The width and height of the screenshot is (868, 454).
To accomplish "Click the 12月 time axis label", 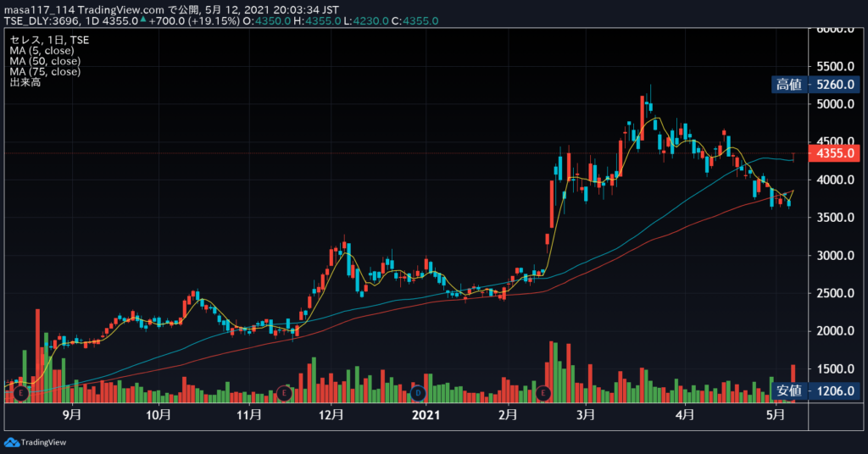I will point(331,415).
